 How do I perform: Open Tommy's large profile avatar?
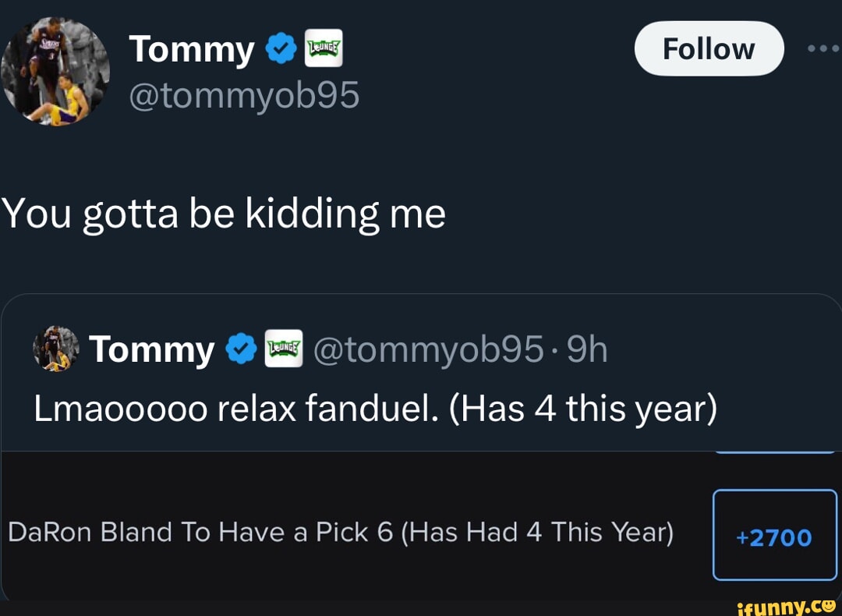click(x=55, y=70)
